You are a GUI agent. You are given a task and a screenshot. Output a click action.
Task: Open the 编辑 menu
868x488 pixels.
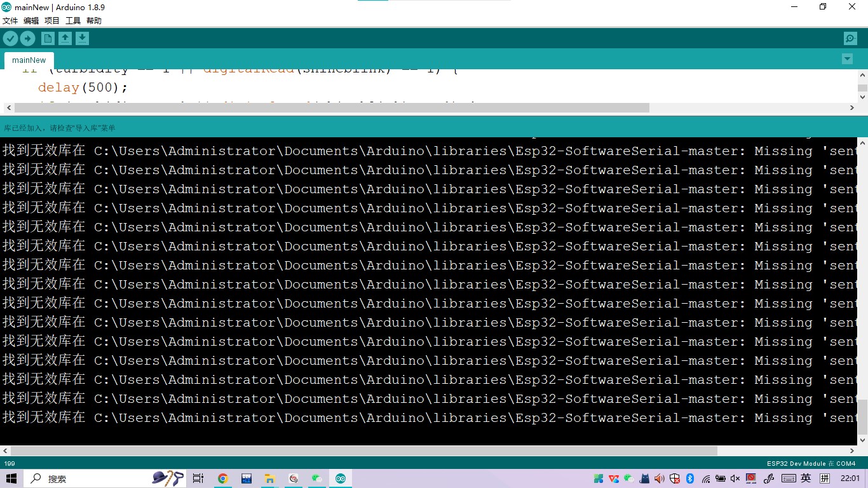pos(31,20)
